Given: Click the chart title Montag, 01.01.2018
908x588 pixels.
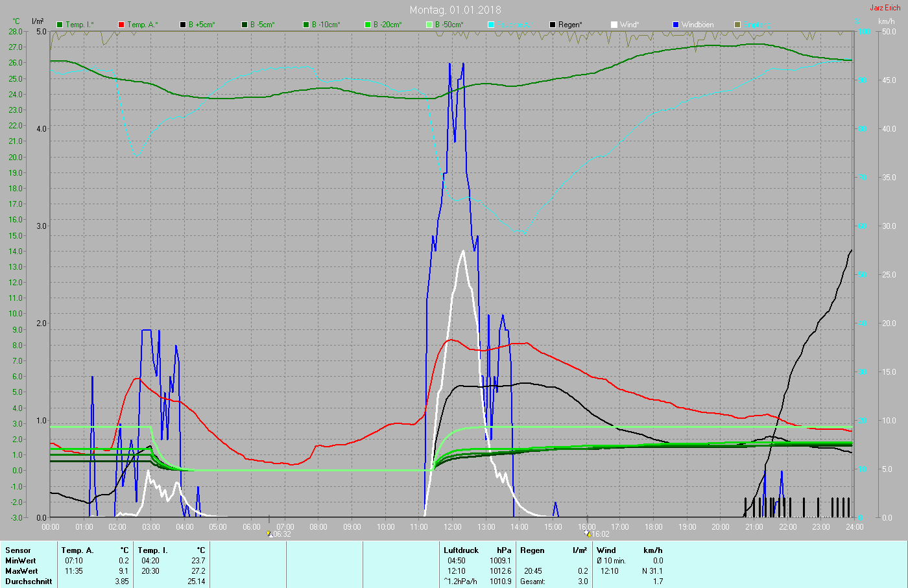Looking at the screenshot, I should pos(455,10).
